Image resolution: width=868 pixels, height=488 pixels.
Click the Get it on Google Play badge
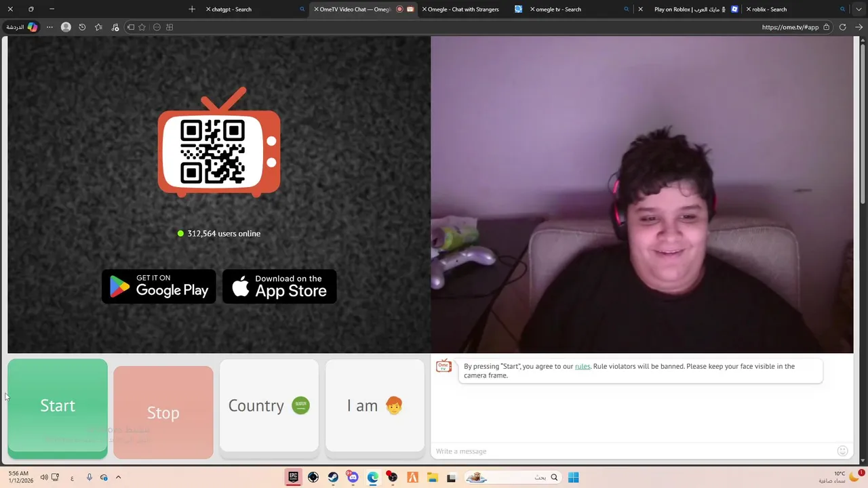[x=159, y=286]
